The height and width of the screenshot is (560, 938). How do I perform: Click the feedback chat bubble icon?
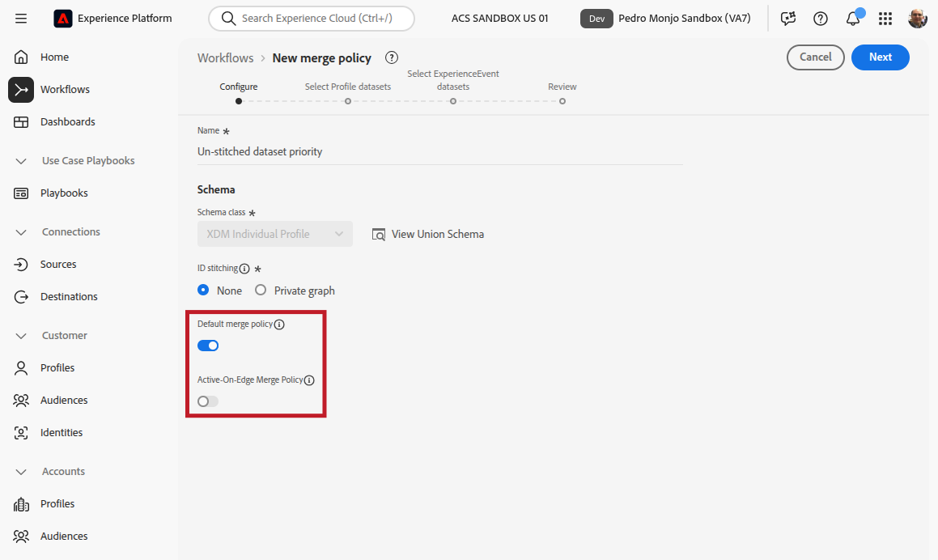click(x=788, y=19)
